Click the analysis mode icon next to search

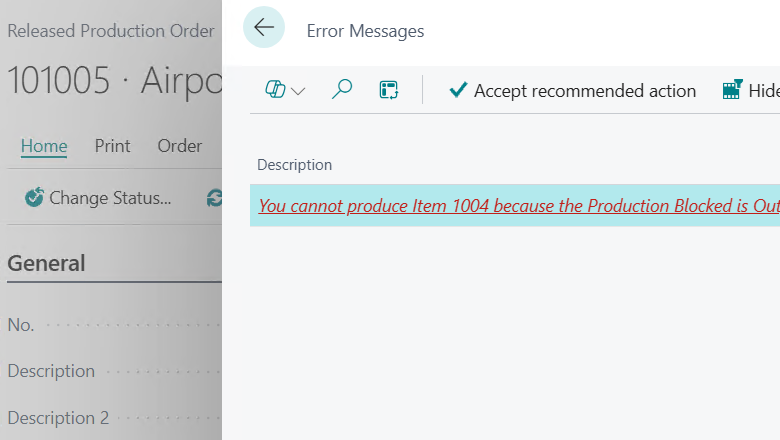tap(389, 91)
